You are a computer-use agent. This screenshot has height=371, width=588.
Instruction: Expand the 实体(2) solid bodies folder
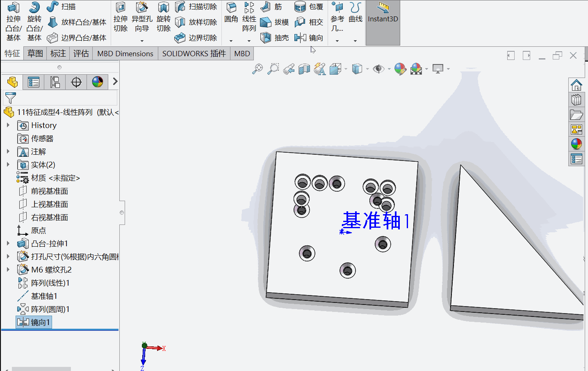coord(8,165)
